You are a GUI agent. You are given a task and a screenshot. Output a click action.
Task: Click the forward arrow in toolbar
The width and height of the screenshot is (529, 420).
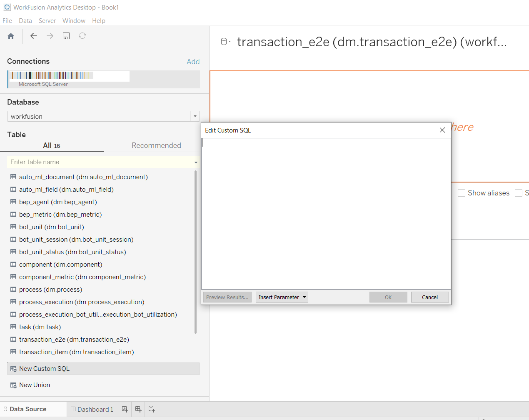tap(50, 36)
